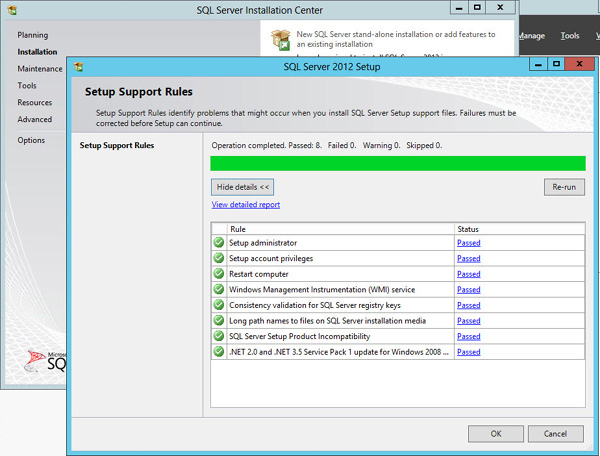Click the green check icon beside Setup administrator
This screenshot has height=456, width=600.
pyautogui.click(x=219, y=243)
